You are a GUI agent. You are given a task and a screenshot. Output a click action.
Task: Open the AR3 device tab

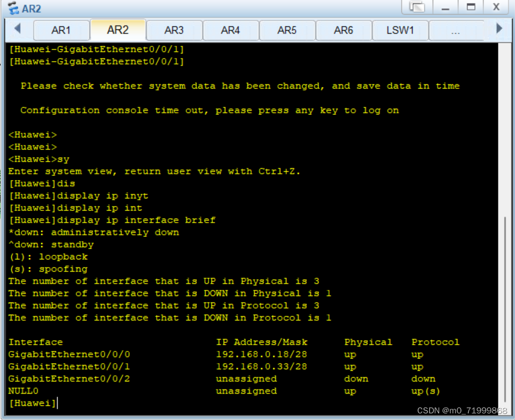(x=174, y=30)
